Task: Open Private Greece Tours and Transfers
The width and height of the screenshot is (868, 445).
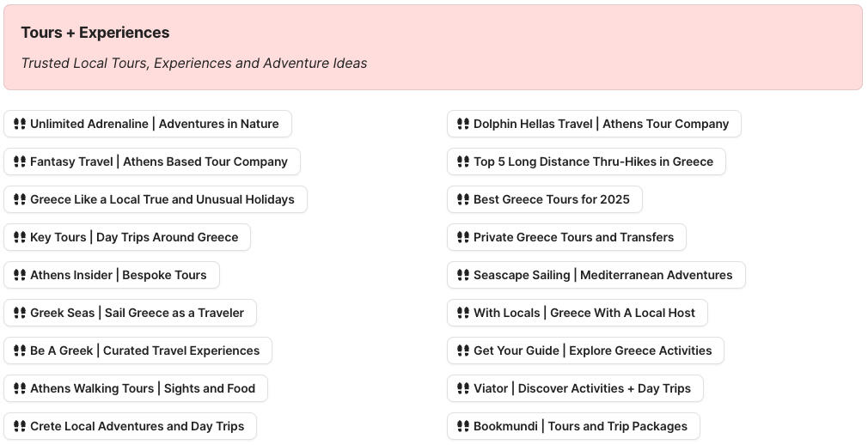Action: tap(573, 237)
